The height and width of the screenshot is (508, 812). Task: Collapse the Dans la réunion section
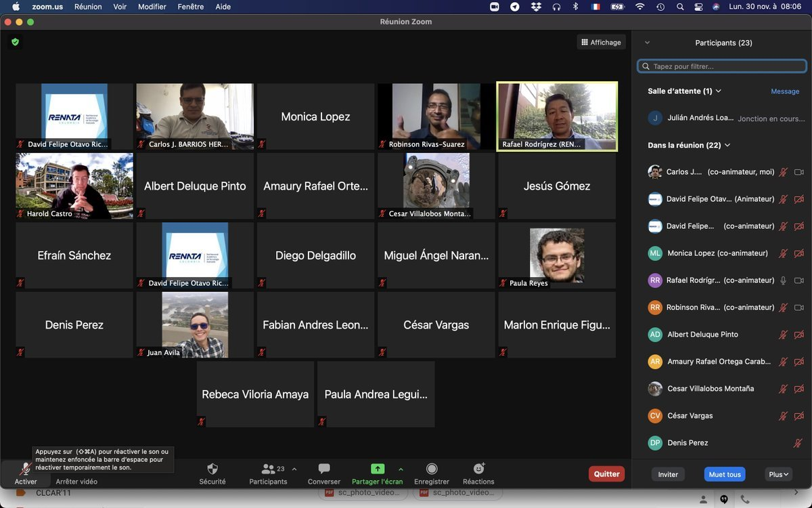(727, 145)
